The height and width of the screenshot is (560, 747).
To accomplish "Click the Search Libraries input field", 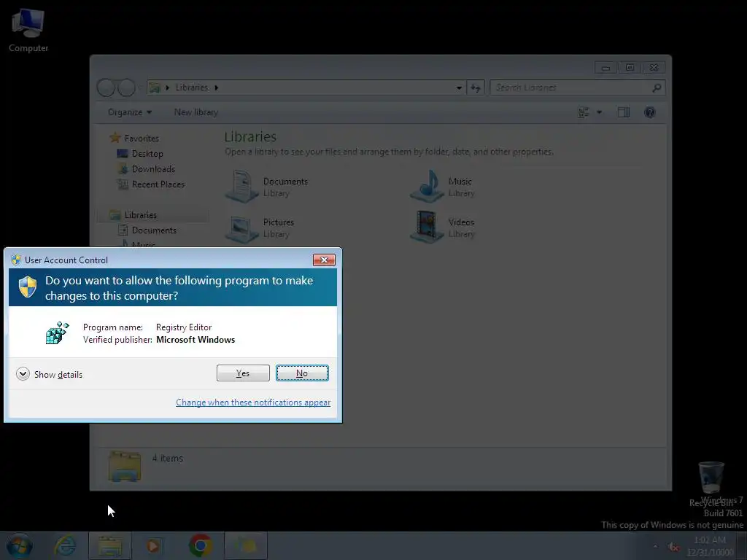I will click(570, 87).
